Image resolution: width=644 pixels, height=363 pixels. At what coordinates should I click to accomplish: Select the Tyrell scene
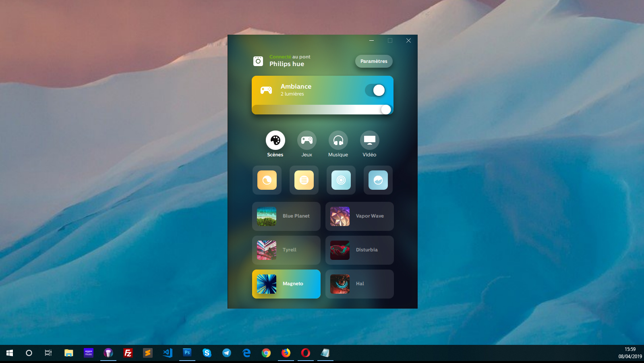coord(286,250)
